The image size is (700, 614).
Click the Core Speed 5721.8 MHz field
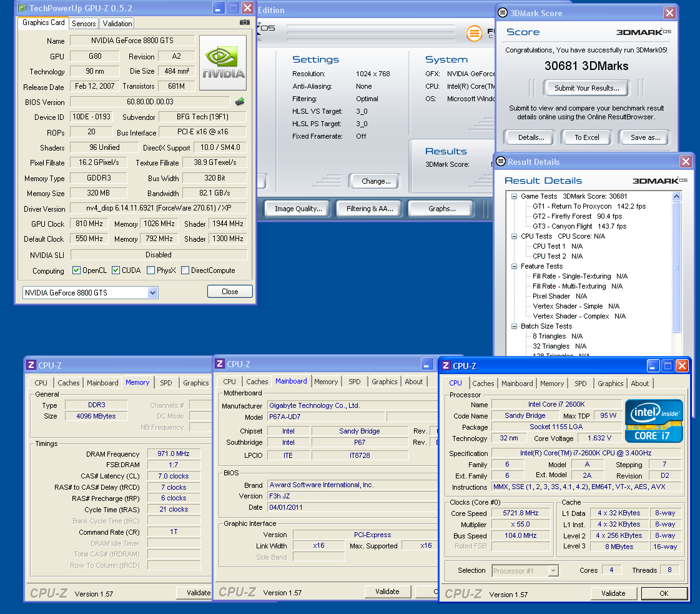click(x=520, y=513)
